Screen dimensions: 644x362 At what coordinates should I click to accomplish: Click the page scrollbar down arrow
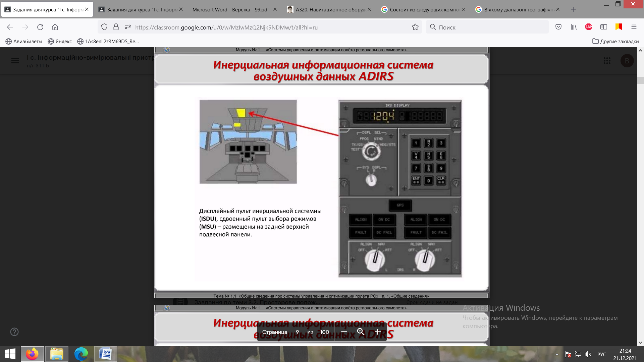640,343
